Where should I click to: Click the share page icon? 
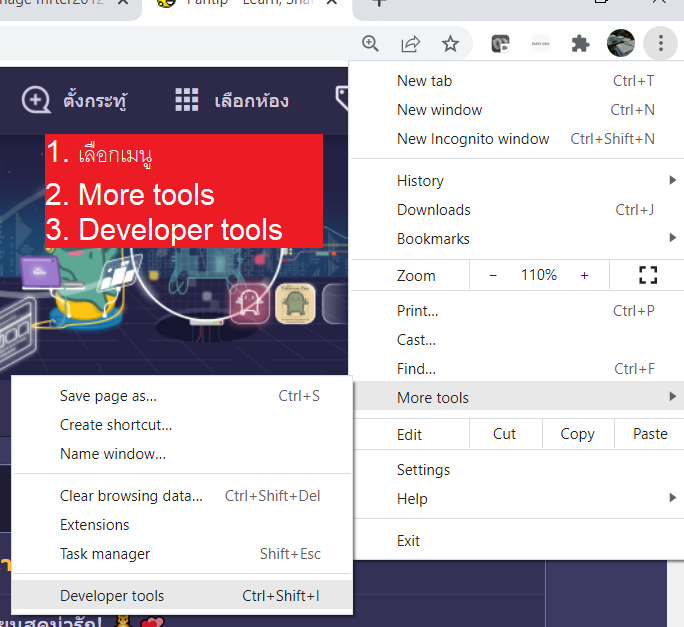[x=410, y=43]
